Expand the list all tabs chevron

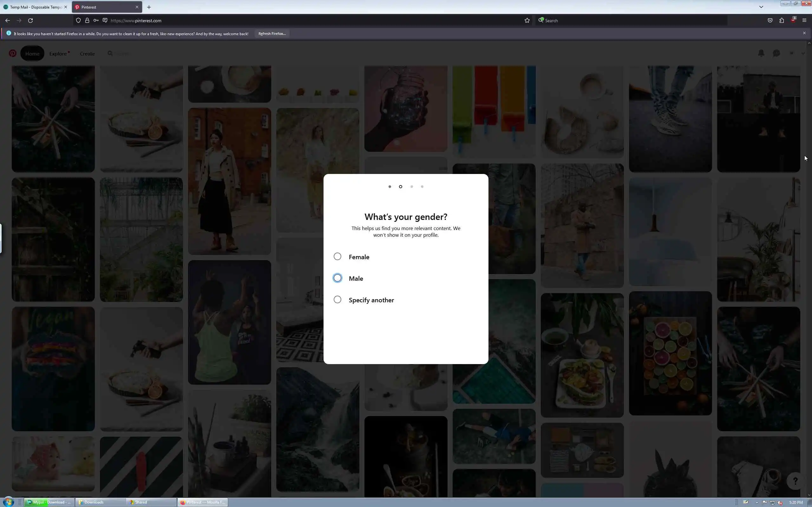click(x=761, y=7)
